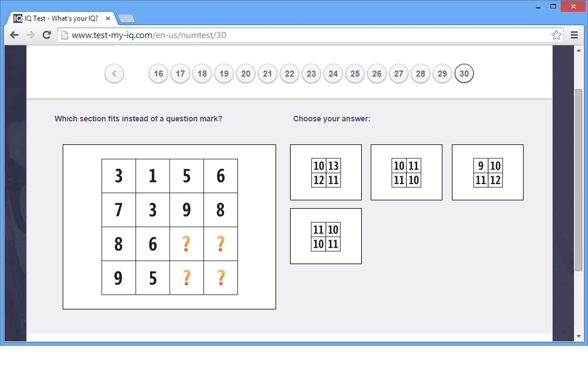The image size is (588, 376).
Task: Click the puzzle grid image
Action: coord(170,227)
